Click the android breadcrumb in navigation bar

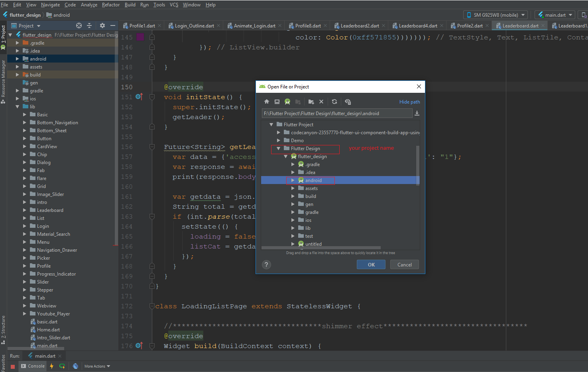[58, 15]
